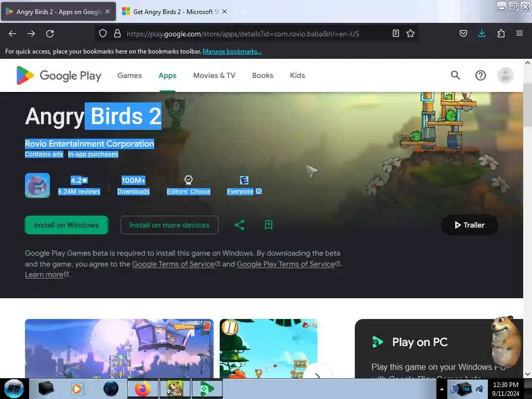
Task: Click the Angry Birds 2 app icon
Action: [x=37, y=185]
